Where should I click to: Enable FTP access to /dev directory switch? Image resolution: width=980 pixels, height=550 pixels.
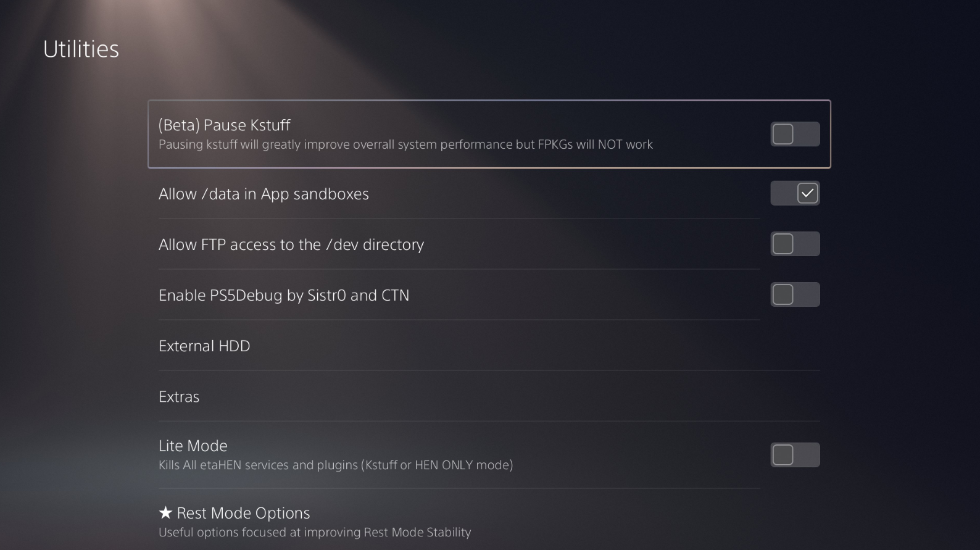click(x=795, y=244)
